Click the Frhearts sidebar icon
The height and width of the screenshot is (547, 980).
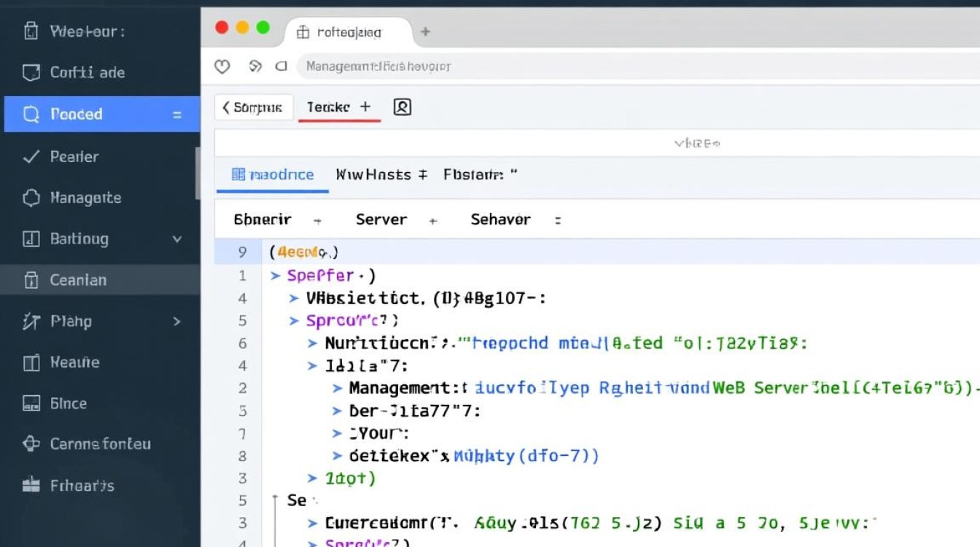[31, 485]
